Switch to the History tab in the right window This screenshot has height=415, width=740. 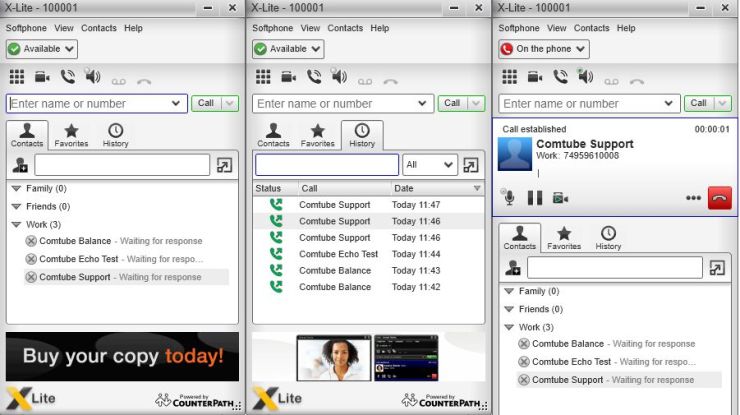coord(608,238)
